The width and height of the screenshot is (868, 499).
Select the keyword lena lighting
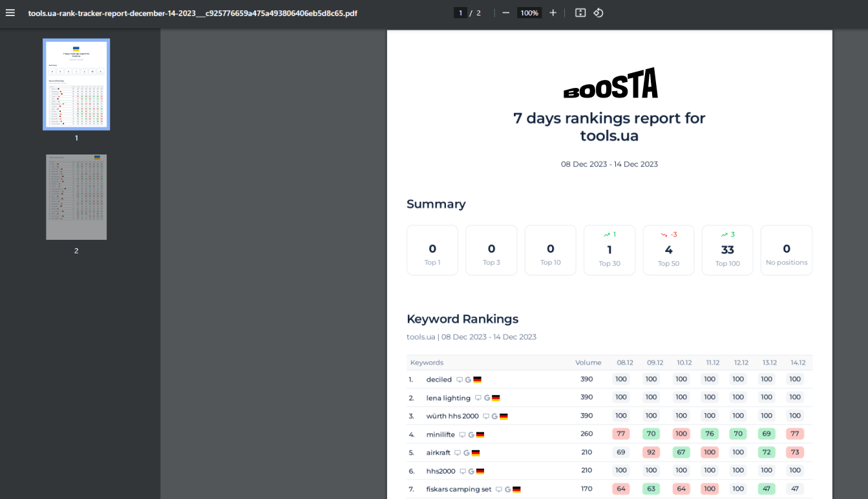[449, 398]
